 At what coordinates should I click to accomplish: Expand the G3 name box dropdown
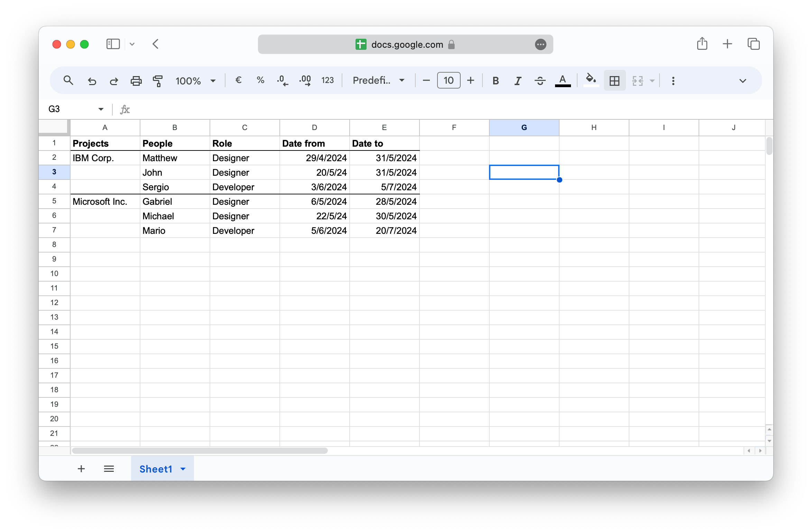pyautogui.click(x=101, y=109)
